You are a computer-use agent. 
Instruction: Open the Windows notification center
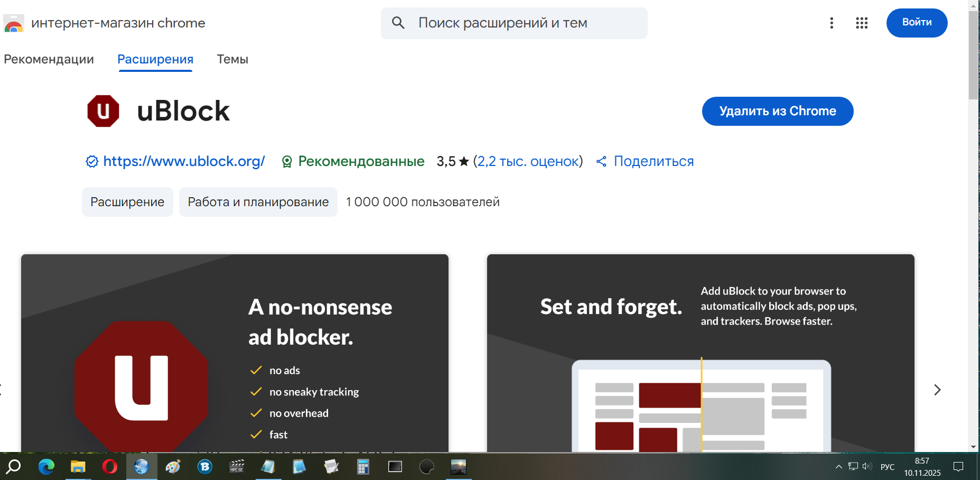click(x=958, y=466)
